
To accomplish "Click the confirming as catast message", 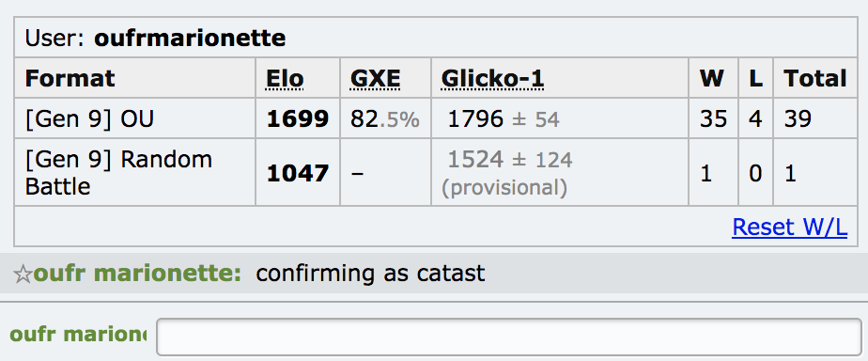I will 370,274.
